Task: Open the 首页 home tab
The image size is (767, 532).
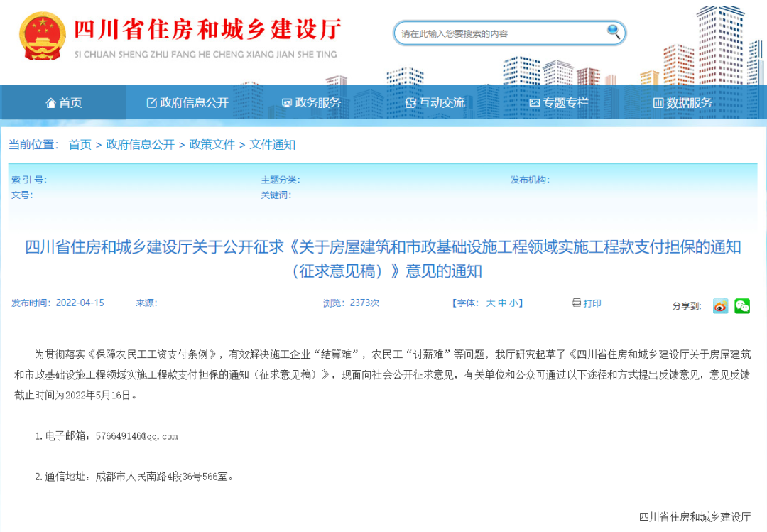Action: click(x=64, y=103)
